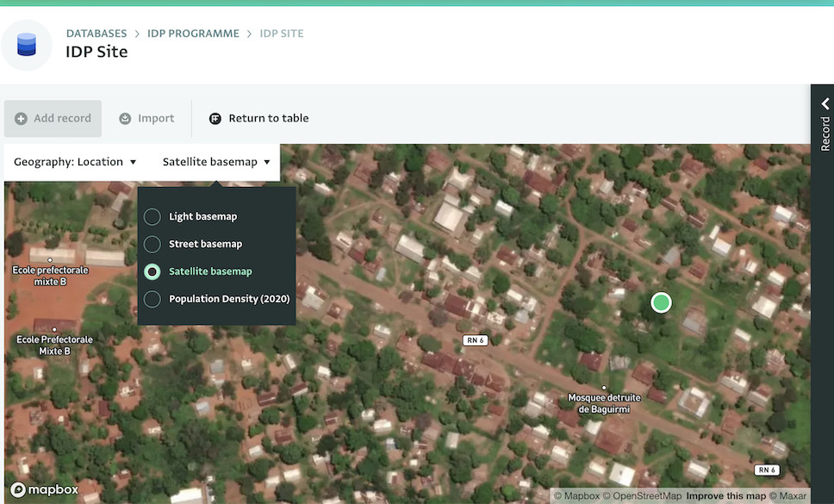The image size is (834, 504).
Task: Click the blue database icon
Action: (27, 45)
